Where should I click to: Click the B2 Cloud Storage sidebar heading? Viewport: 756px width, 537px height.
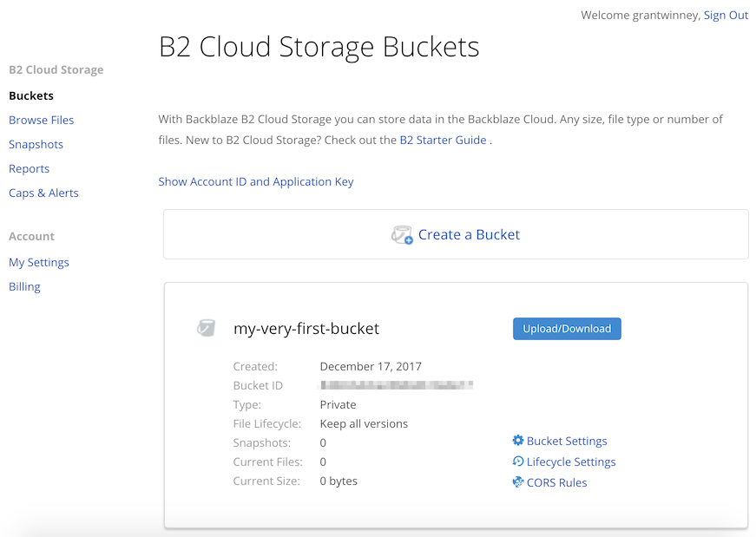tap(56, 70)
